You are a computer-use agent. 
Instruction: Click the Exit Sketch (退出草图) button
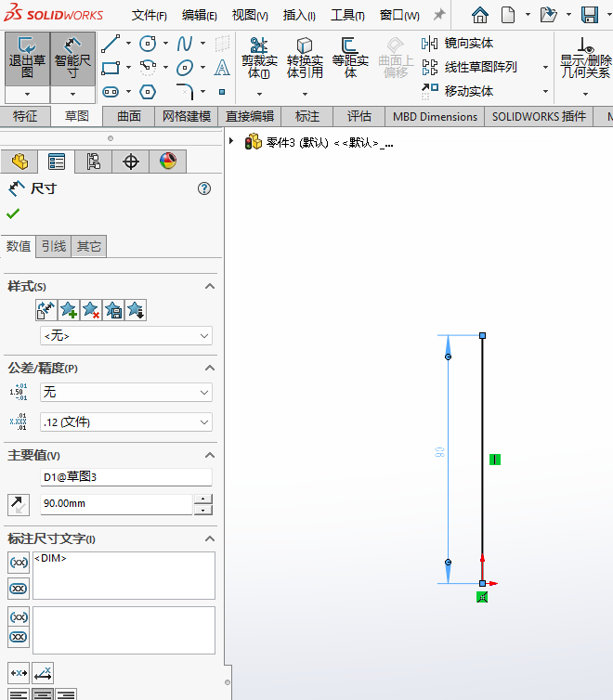pos(27,58)
